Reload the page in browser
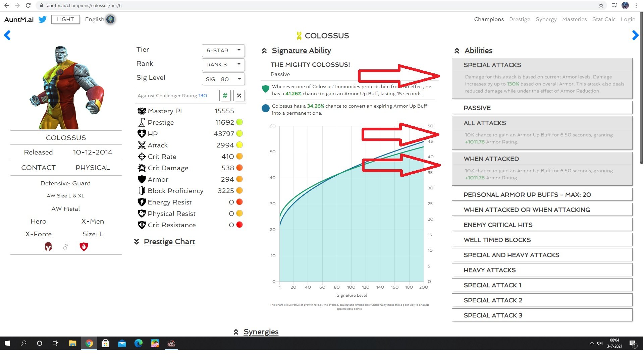Viewport: 644px width, 362px height. (28, 5)
